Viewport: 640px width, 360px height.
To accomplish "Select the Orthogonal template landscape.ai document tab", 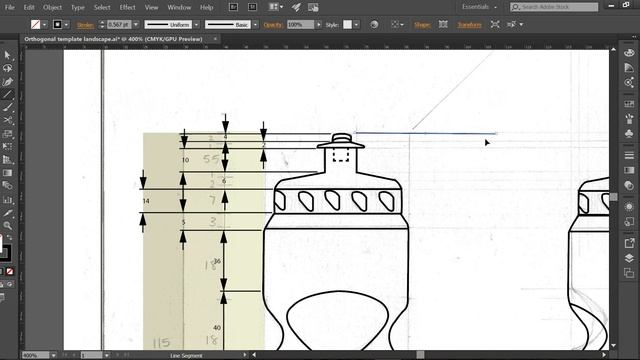I will (113, 39).
